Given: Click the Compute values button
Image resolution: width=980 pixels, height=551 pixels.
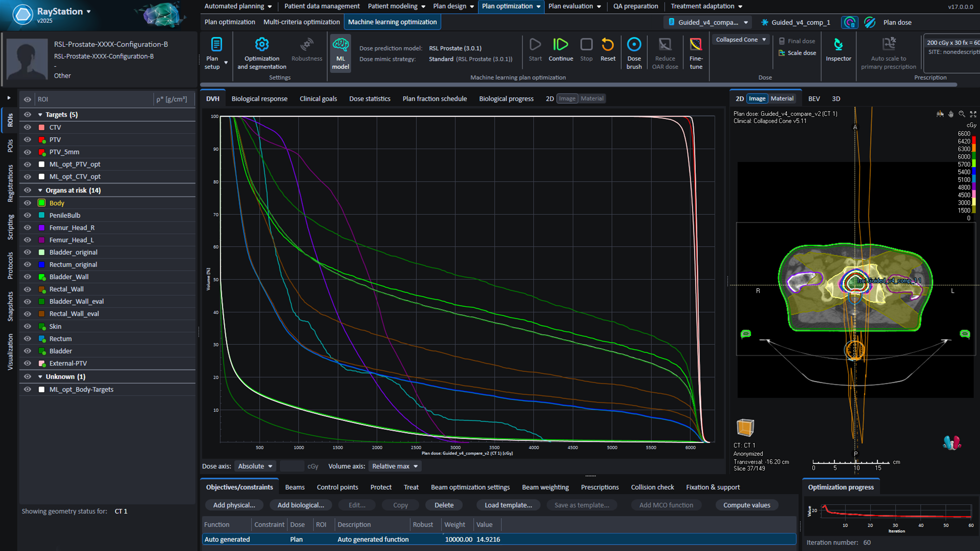Looking at the screenshot, I should pyautogui.click(x=747, y=505).
